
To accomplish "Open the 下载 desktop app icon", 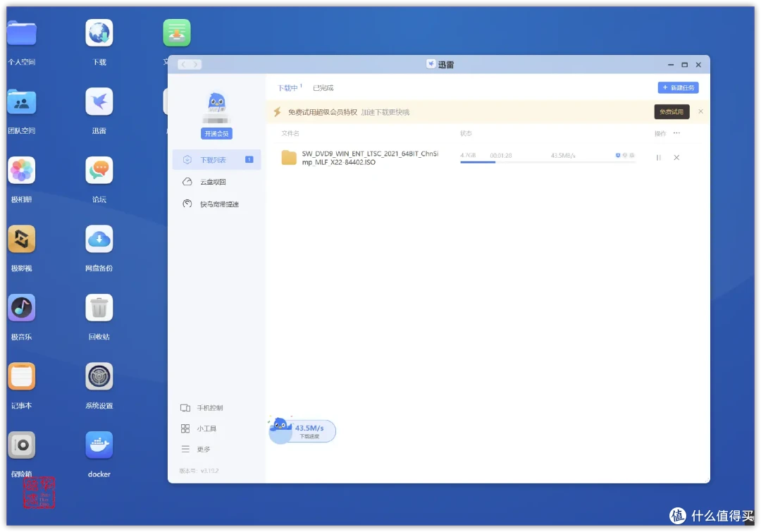I will [x=99, y=33].
